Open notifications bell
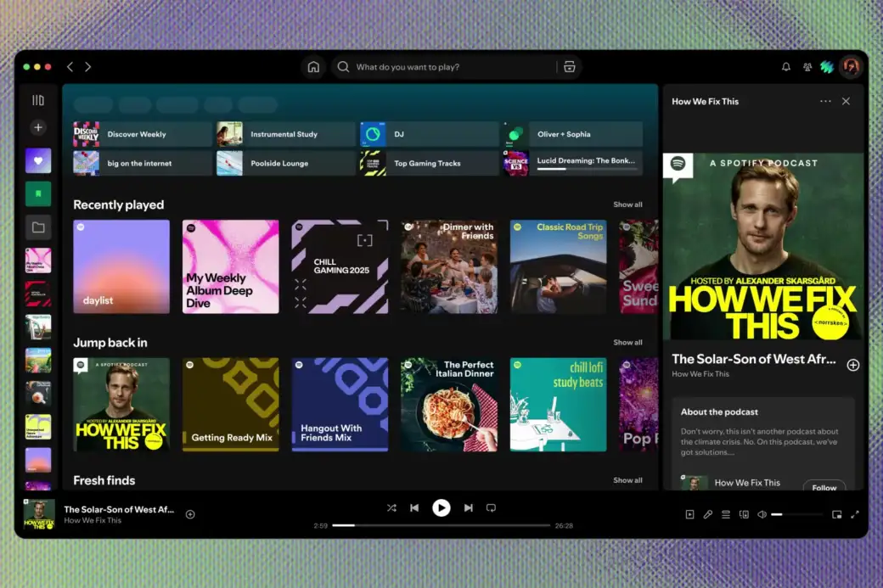This screenshot has height=588, width=883. click(x=785, y=67)
